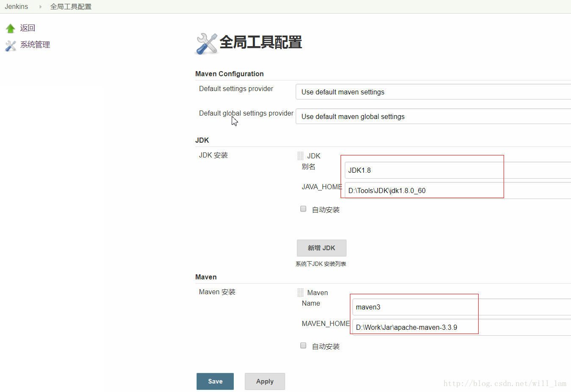This screenshot has width=571, height=392.
Task: Click Maven Name field containing maven3
Action: pos(462,307)
